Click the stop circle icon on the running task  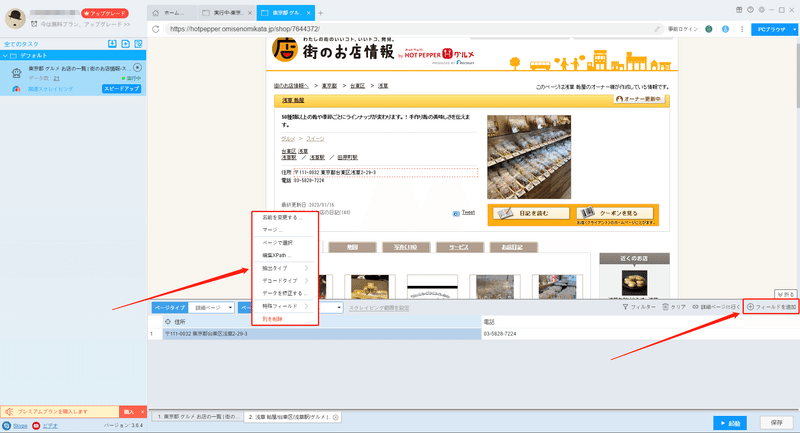pos(137,67)
